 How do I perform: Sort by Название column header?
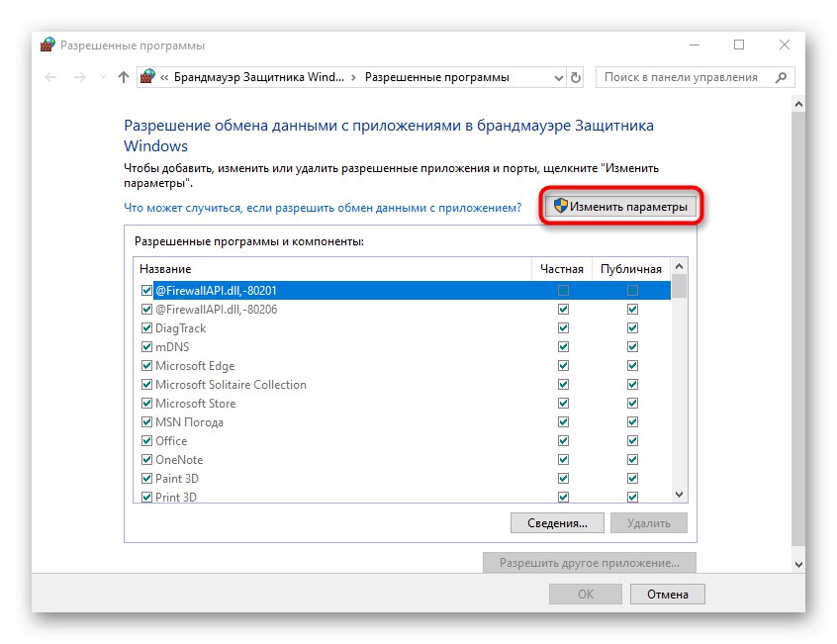[332, 268]
